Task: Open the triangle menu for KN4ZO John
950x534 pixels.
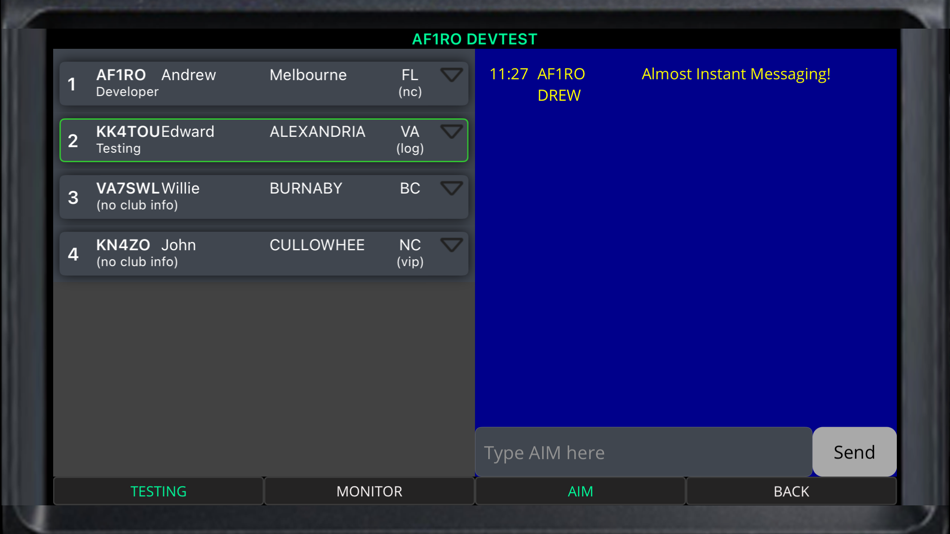Action: (451, 245)
